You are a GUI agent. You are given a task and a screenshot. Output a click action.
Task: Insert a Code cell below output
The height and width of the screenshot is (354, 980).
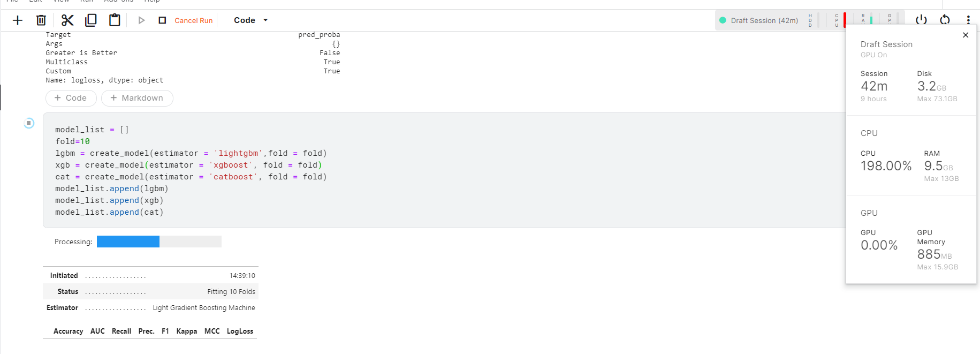[x=71, y=98]
